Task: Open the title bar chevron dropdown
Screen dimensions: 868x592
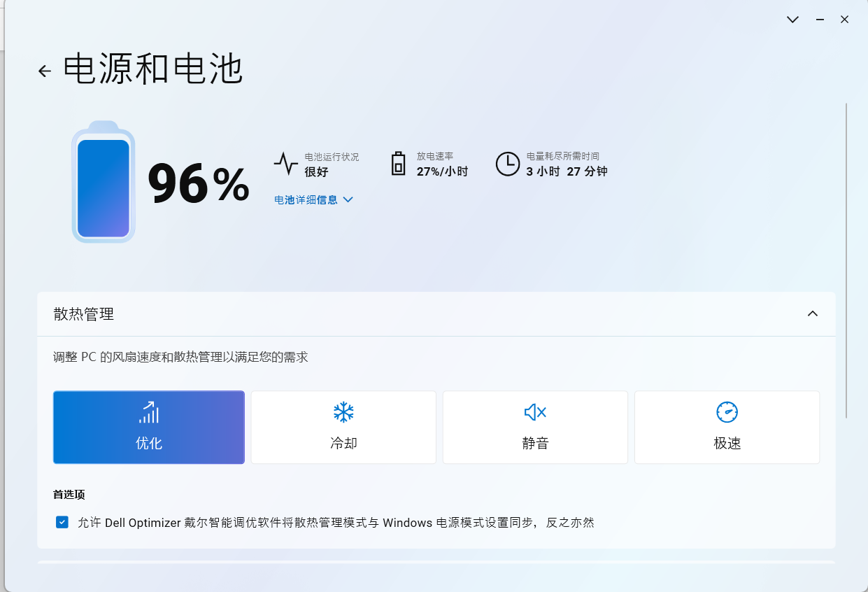Action: pyautogui.click(x=792, y=20)
